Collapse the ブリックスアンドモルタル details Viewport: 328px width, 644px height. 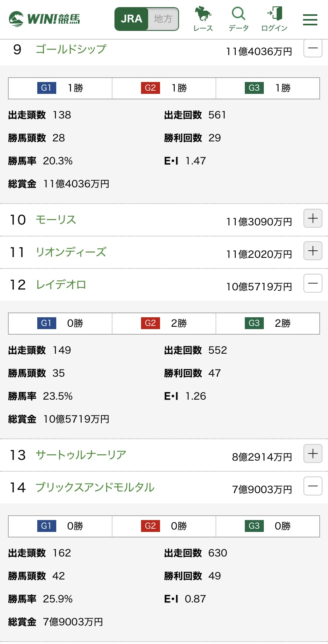click(x=313, y=486)
